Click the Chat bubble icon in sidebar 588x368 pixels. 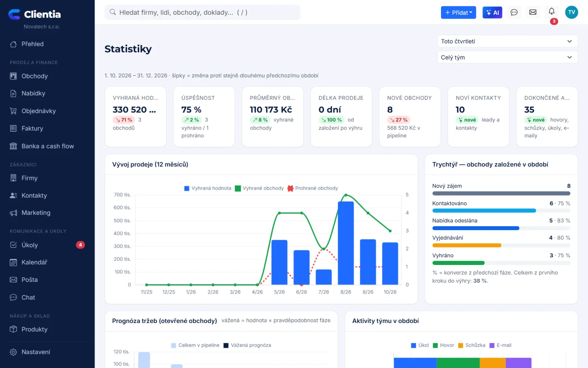click(13, 297)
